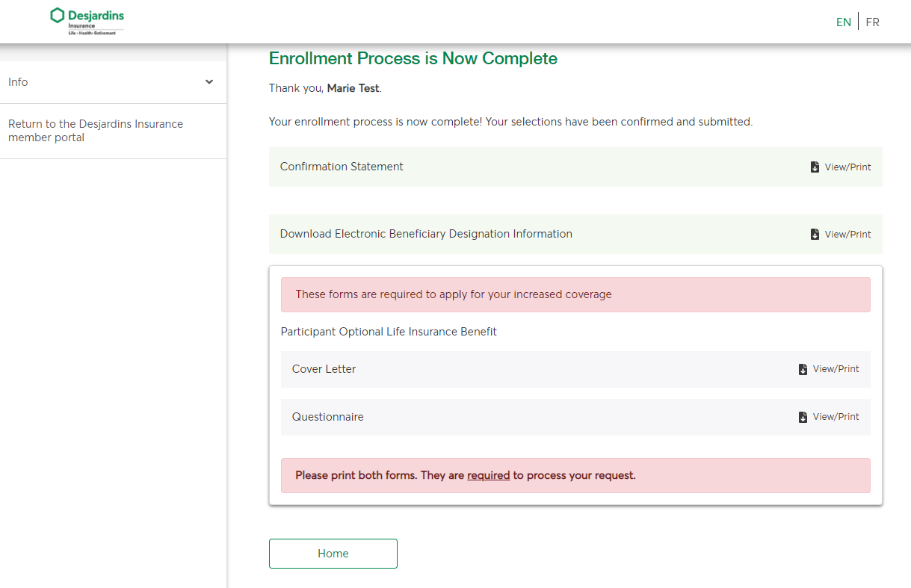Select EN language option
Screen dimensions: 911x588
(x=843, y=22)
